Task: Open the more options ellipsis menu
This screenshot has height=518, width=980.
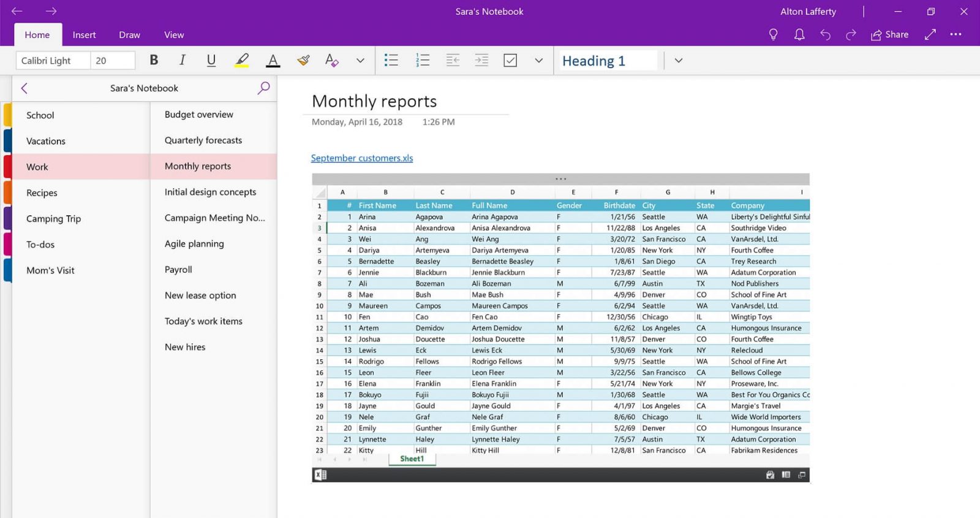Action: (x=956, y=35)
